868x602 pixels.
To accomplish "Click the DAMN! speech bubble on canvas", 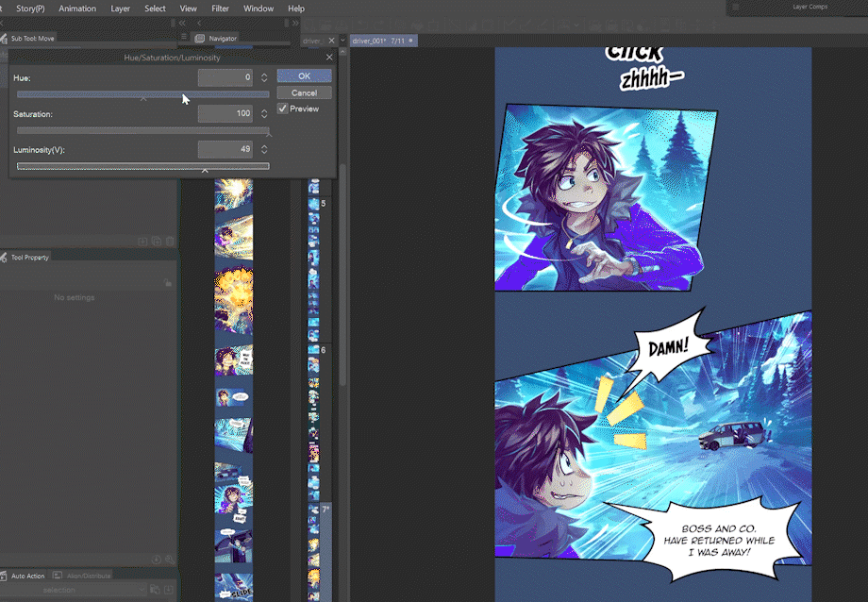I will [669, 348].
